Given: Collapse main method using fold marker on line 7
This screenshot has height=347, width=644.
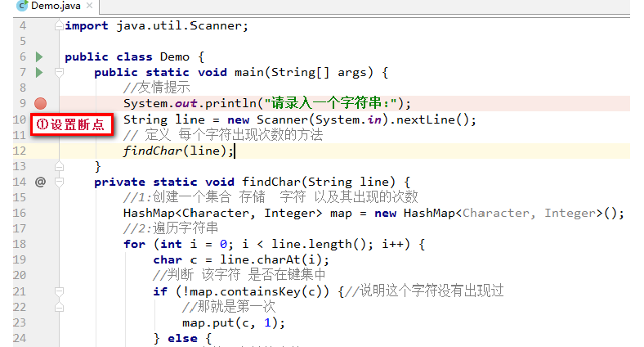Looking at the screenshot, I should pos(59,73).
